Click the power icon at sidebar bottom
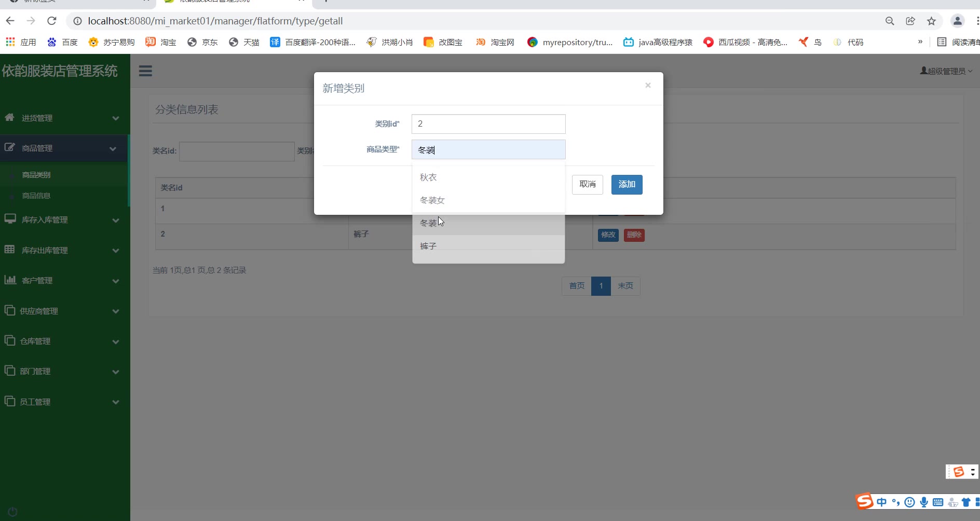The height and width of the screenshot is (521, 980). point(12,512)
